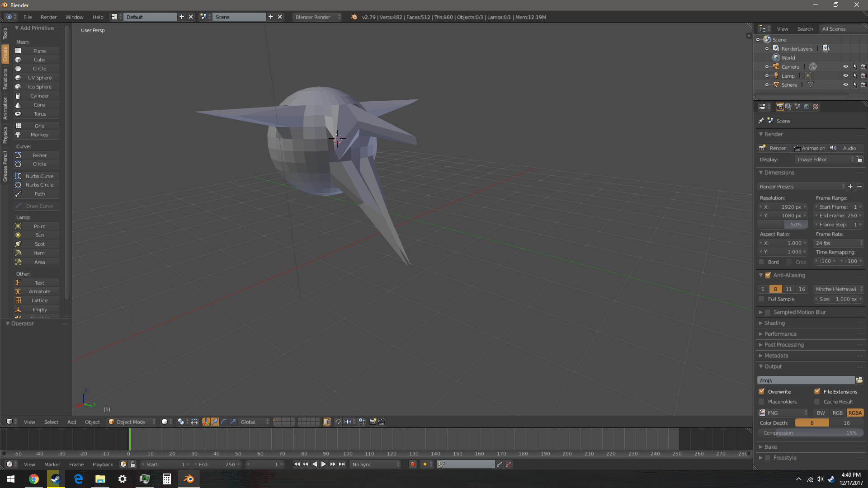This screenshot has height=488, width=868.
Task: Enable the Bord border checkbox
Action: point(762,262)
